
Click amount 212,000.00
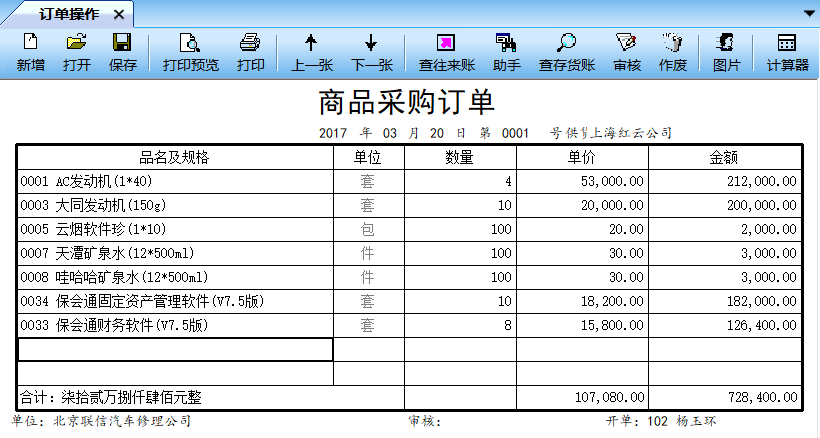coord(725,181)
